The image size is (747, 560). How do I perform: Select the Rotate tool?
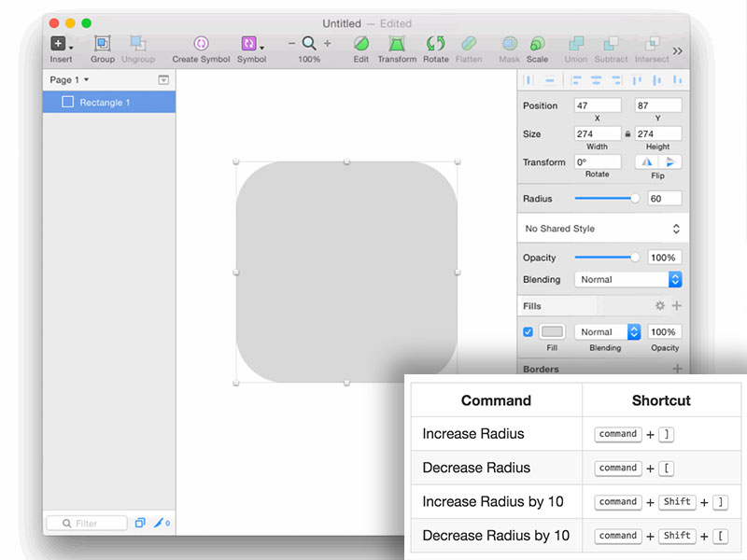(435, 44)
